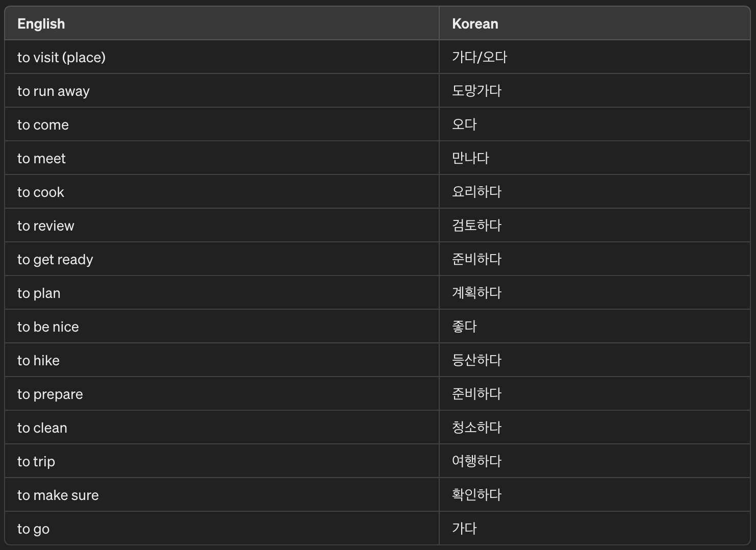Click the English column header
The height and width of the screenshot is (550, 756).
coord(41,24)
